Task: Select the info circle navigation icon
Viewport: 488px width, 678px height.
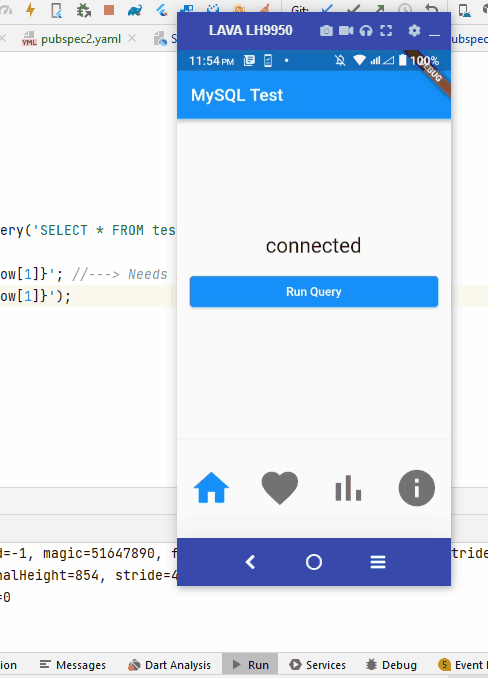Action: pyautogui.click(x=417, y=488)
